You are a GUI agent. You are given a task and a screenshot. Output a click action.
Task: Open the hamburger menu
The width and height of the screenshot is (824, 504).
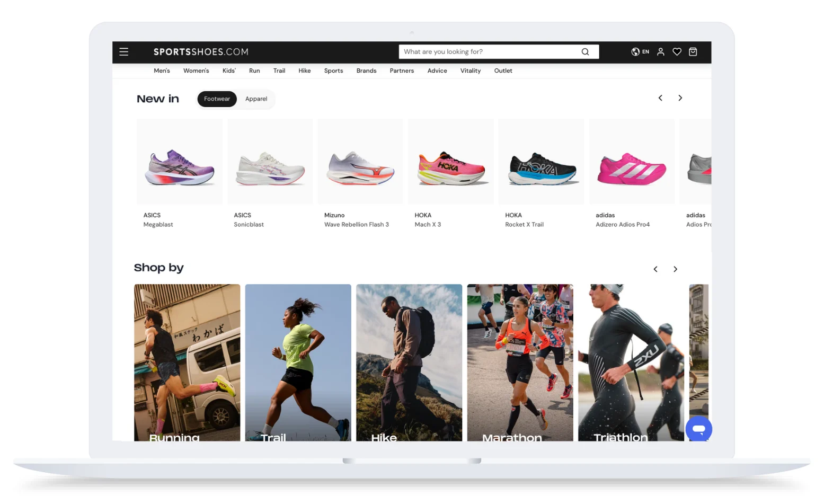pos(123,52)
